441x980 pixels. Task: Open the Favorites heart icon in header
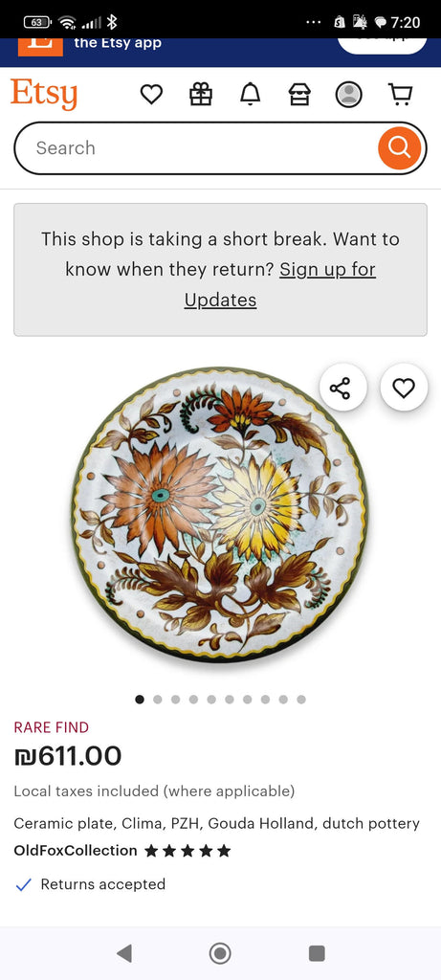click(151, 95)
